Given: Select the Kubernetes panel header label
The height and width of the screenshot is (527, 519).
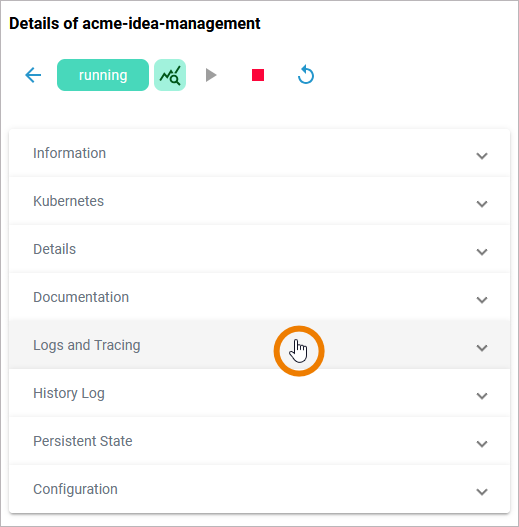Looking at the screenshot, I should pyautogui.click(x=69, y=201).
